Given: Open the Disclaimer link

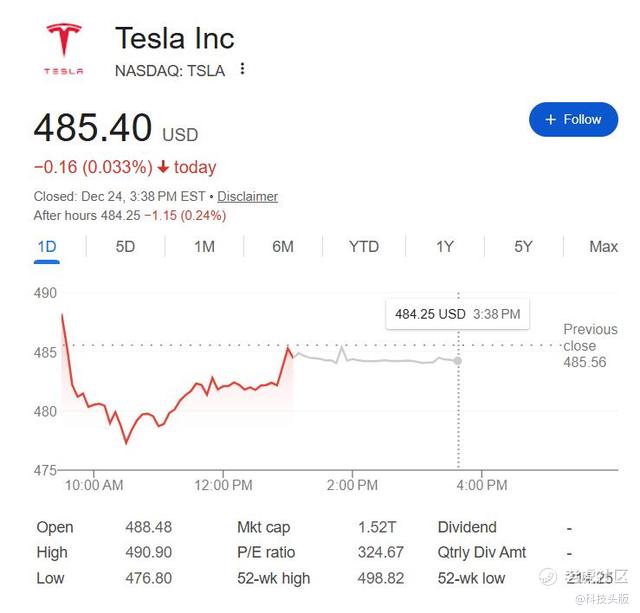Looking at the screenshot, I should 247,197.
